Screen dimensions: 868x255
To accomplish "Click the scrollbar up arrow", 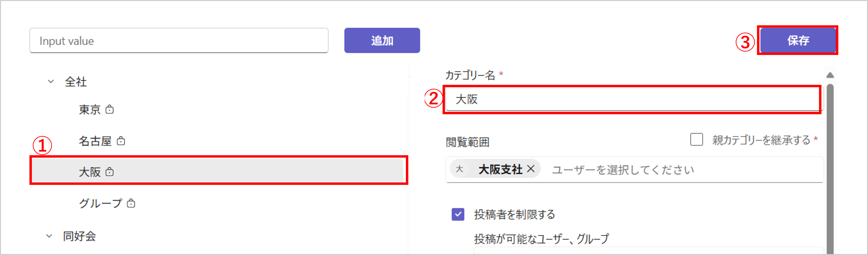I will [830, 75].
